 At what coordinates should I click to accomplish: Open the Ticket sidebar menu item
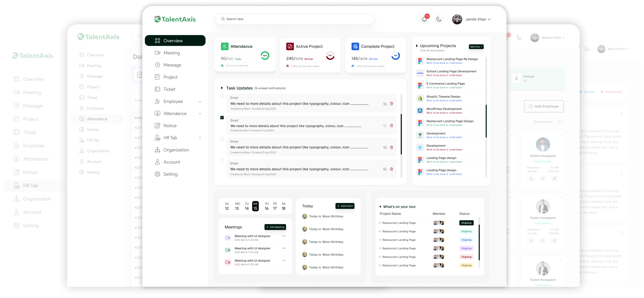[169, 89]
